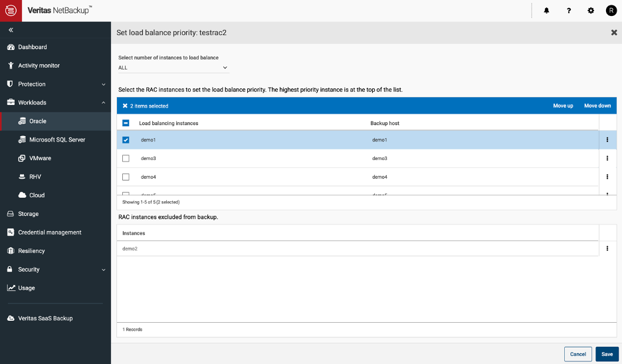The image size is (622, 364).
Task: Click Move down button
Action: (597, 106)
